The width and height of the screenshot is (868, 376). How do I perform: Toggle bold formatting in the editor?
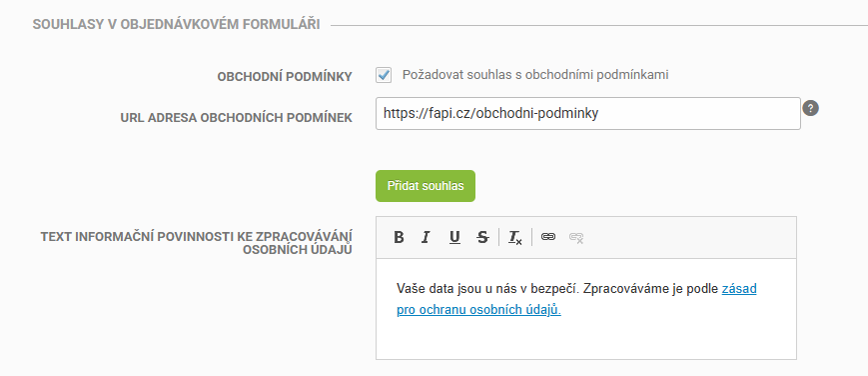(399, 237)
